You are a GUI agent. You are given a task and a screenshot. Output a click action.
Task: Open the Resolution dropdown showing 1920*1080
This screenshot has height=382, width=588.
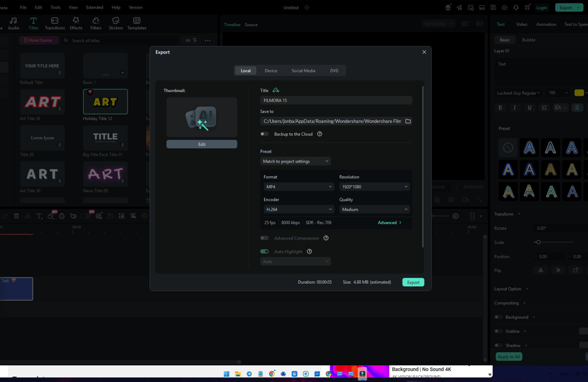click(x=374, y=187)
